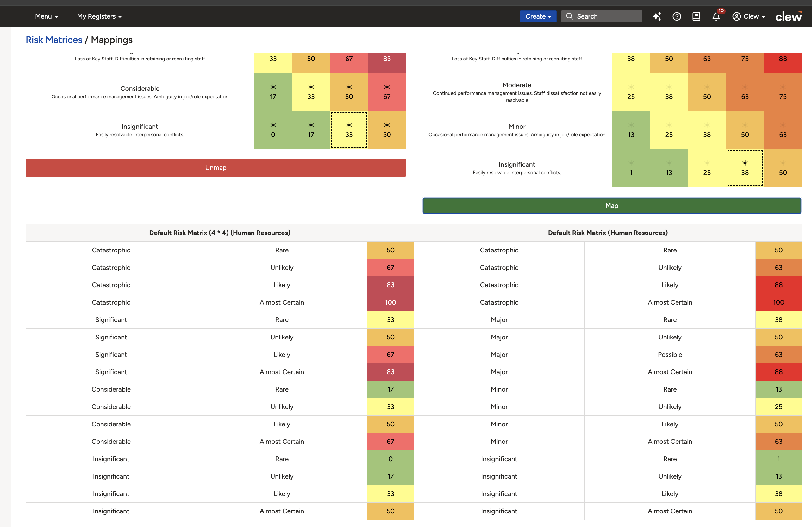Image resolution: width=812 pixels, height=527 pixels.
Task: Click 4x4 table Insignificant Almost Certain 50 score
Action: pyautogui.click(x=390, y=511)
